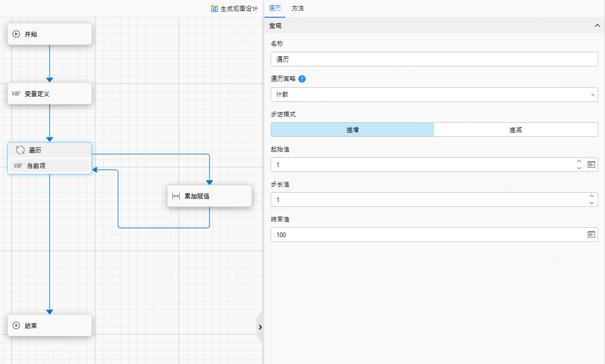Decrease 起始值 using the down arrow
The width and height of the screenshot is (605, 364).
(579, 168)
